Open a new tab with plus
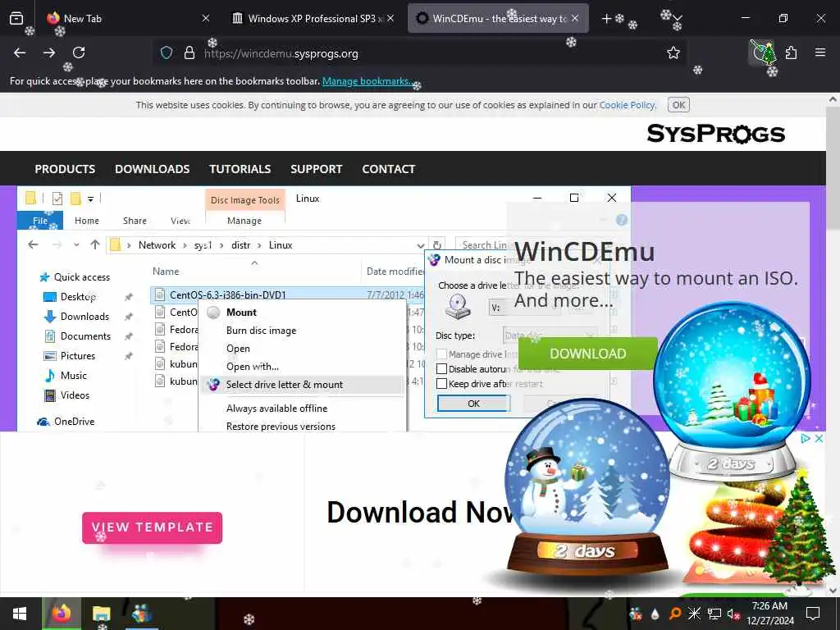The image size is (840, 630). click(606, 18)
